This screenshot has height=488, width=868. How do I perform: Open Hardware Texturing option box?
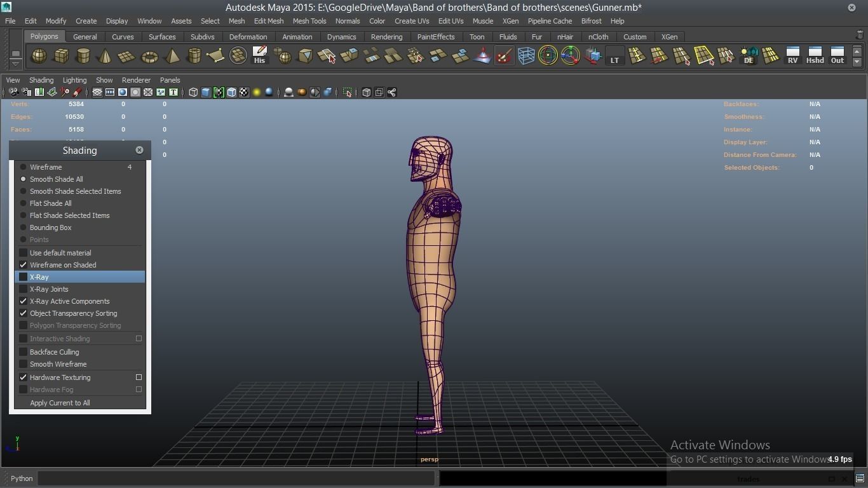(x=139, y=377)
